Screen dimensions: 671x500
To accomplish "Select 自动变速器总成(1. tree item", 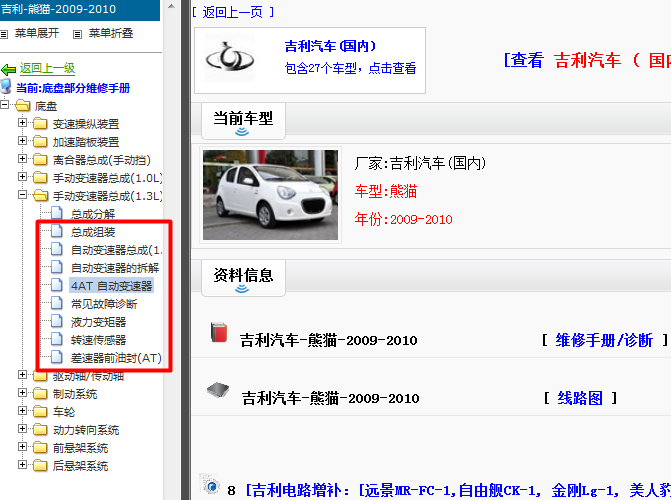I will 116,250.
